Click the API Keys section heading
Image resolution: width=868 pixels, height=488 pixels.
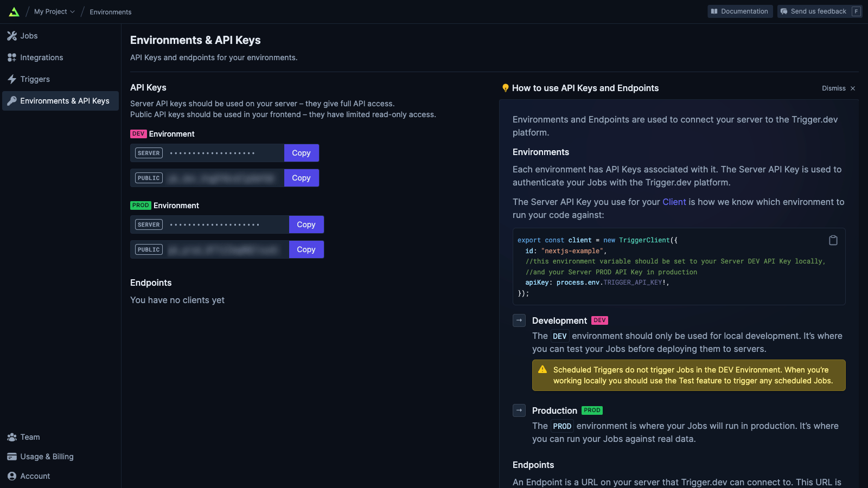tap(148, 88)
